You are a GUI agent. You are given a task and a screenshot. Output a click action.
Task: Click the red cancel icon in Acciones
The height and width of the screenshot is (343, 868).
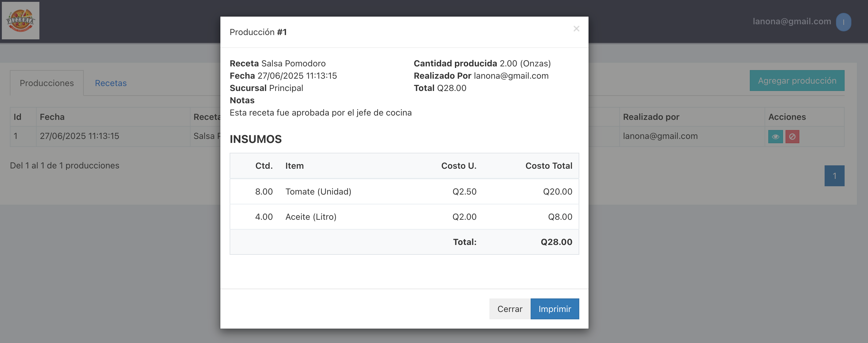click(792, 137)
